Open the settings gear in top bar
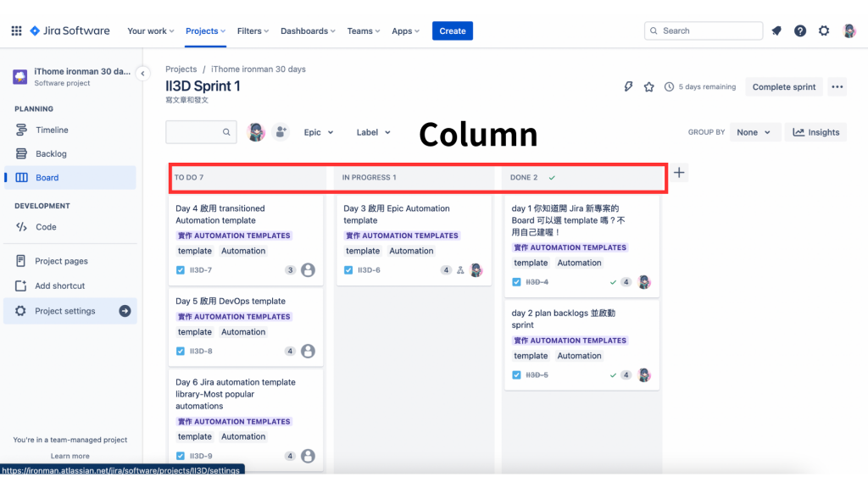This screenshot has width=868, height=488. 824,31
